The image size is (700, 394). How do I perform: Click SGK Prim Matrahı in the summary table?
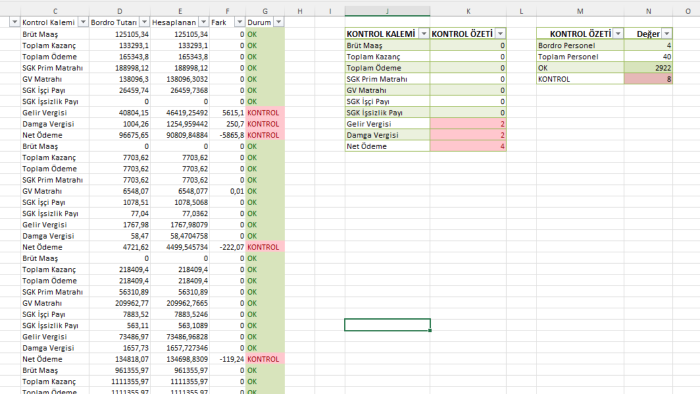tap(387, 79)
